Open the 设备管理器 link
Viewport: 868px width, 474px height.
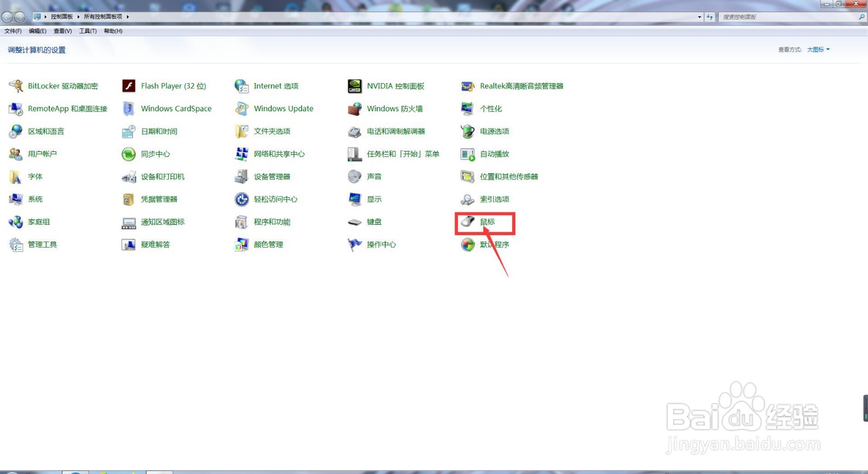(272, 177)
